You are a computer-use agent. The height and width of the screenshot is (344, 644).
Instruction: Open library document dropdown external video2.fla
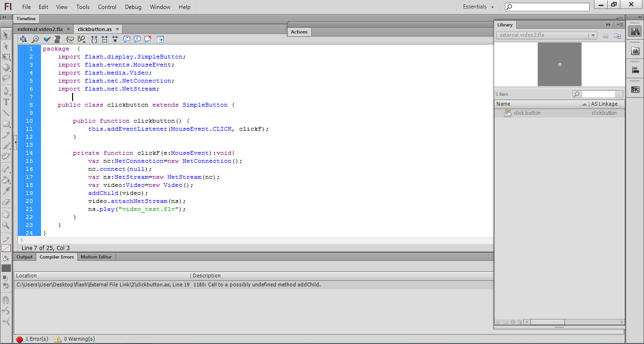(547, 35)
